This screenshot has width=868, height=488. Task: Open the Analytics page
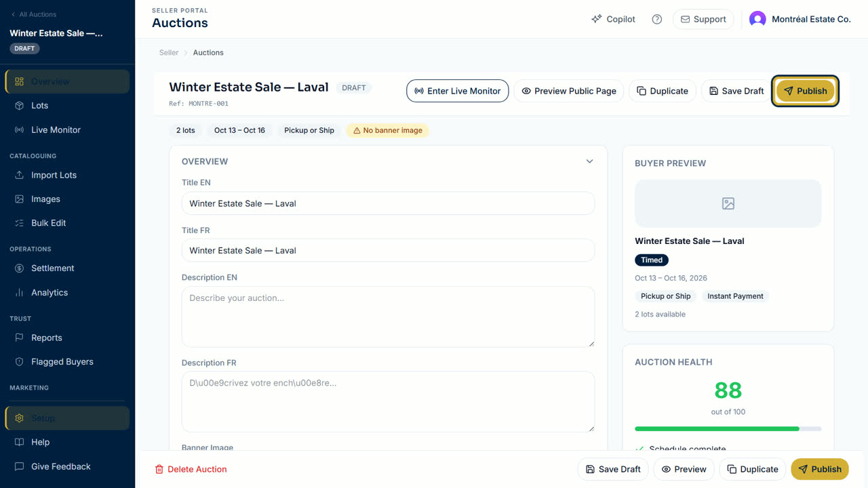[67, 293]
